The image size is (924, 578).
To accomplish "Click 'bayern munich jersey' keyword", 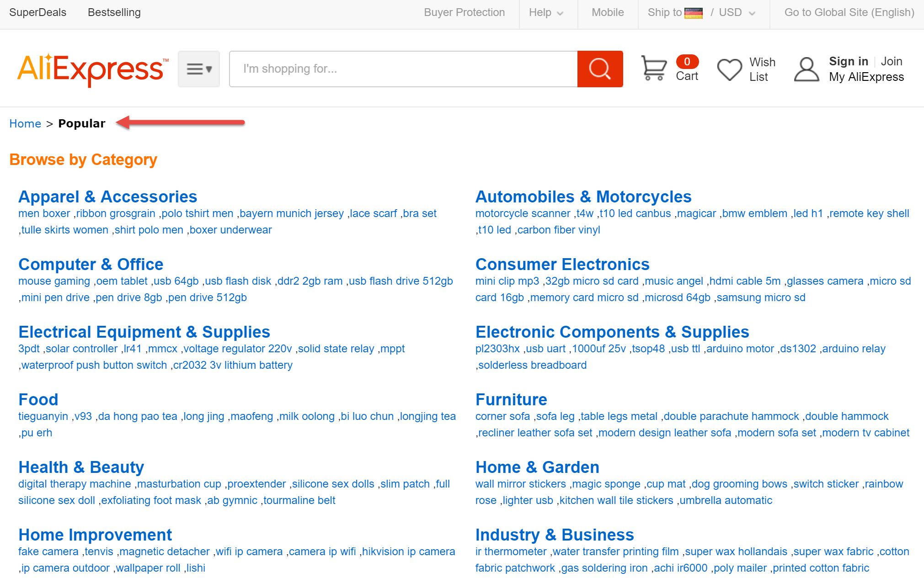I will (292, 213).
